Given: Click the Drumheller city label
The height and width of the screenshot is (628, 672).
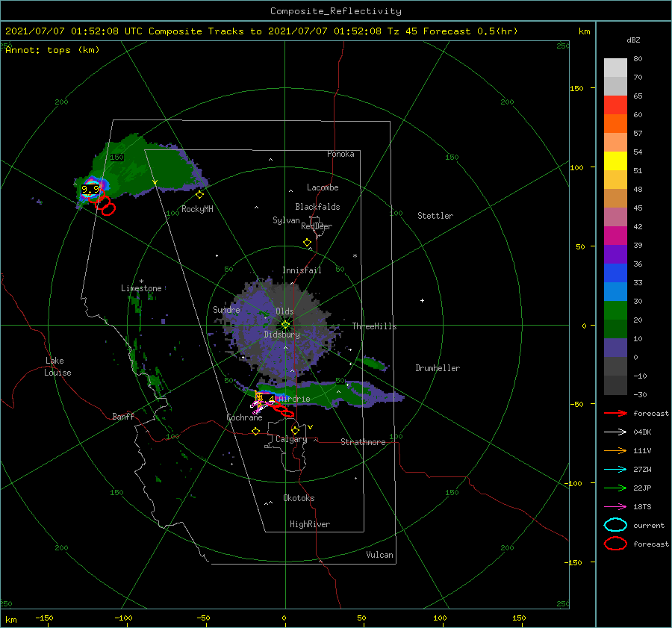Looking at the screenshot, I should click(x=438, y=368).
